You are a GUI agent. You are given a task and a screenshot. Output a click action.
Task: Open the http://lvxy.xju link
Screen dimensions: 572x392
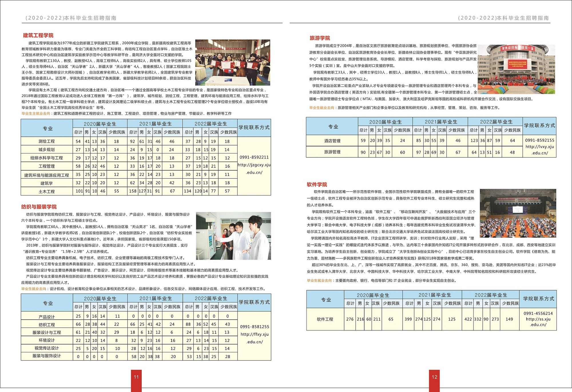click(x=540, y=147)
